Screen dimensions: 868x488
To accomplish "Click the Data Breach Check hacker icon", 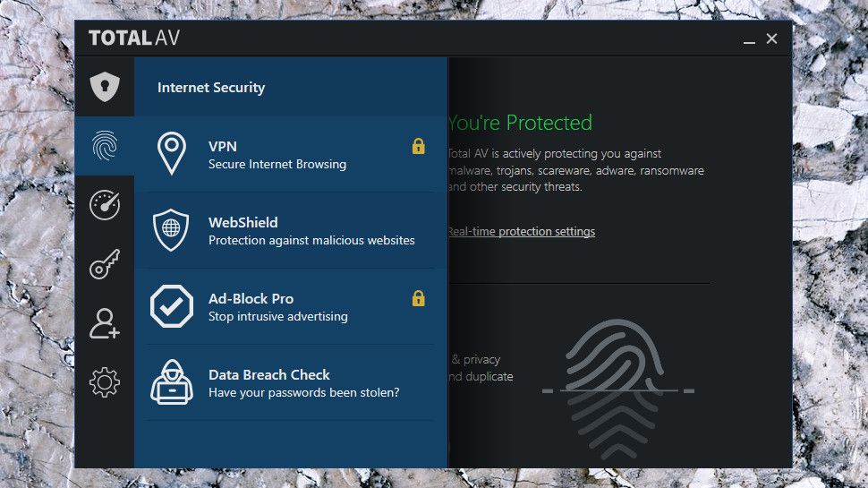I will pyautogui.click(x=172, y=382).
